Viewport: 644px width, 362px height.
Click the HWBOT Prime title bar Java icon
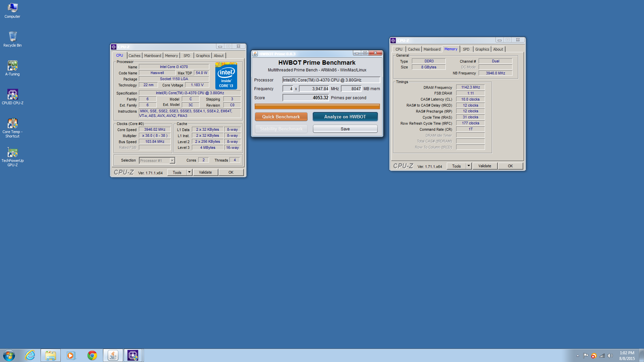point(255,54)
